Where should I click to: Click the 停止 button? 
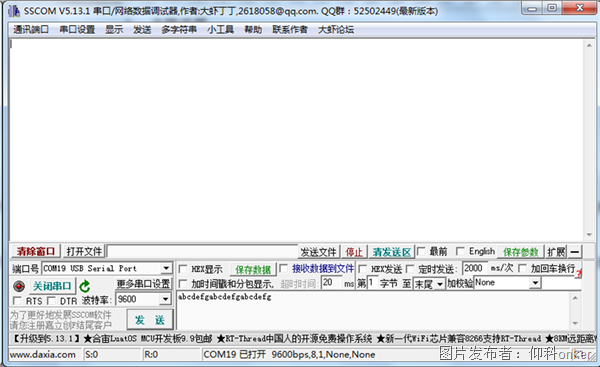tap(354, 252)
